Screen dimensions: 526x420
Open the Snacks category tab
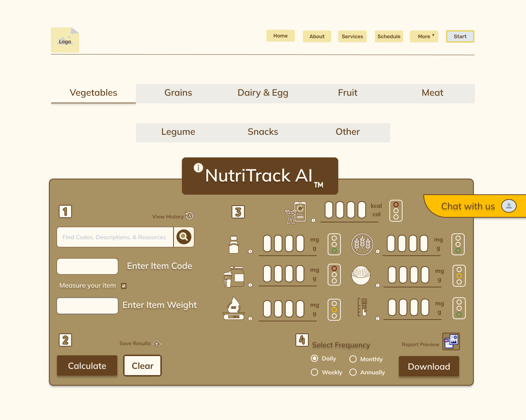tap(263, 132)
